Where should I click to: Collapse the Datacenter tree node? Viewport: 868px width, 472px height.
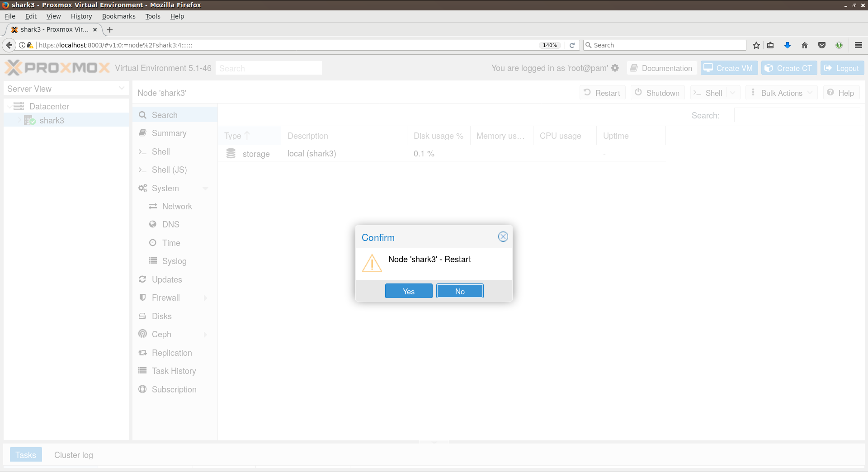tap(9, 106)
